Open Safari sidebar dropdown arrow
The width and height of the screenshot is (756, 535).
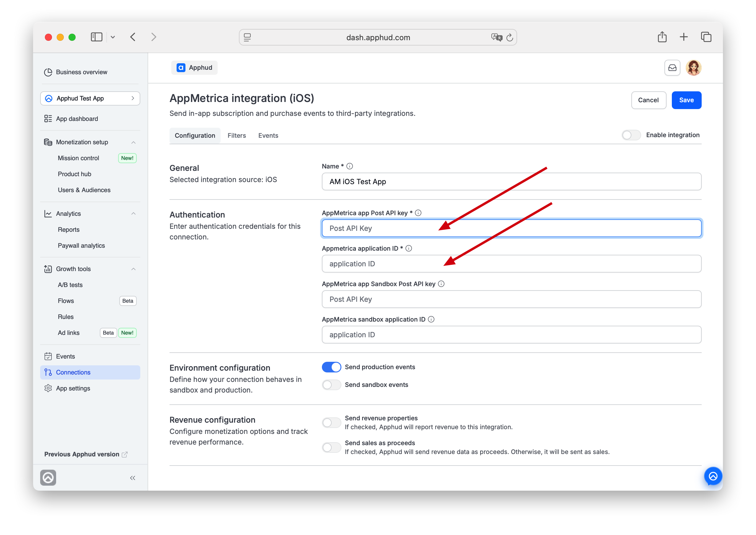click(x=113, y=37)
